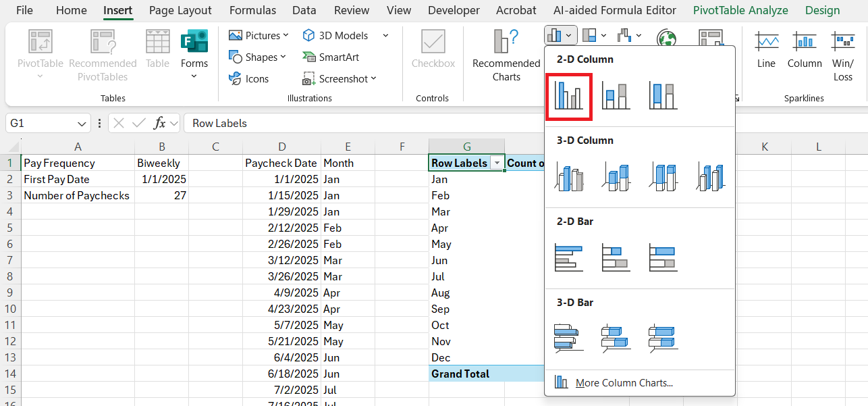
Task: Pick the 100% Stacked Column 2-D chart
Action: click(x=663, y=97)
